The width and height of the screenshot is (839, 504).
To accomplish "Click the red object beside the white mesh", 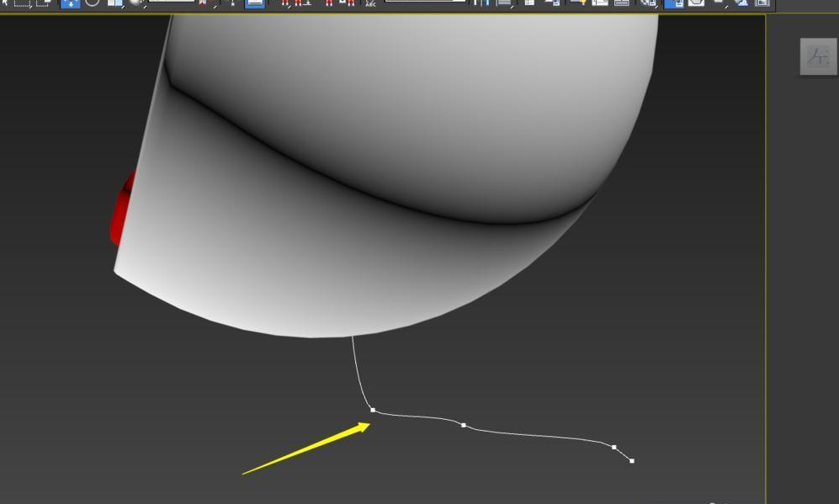I will click(122, 209).
